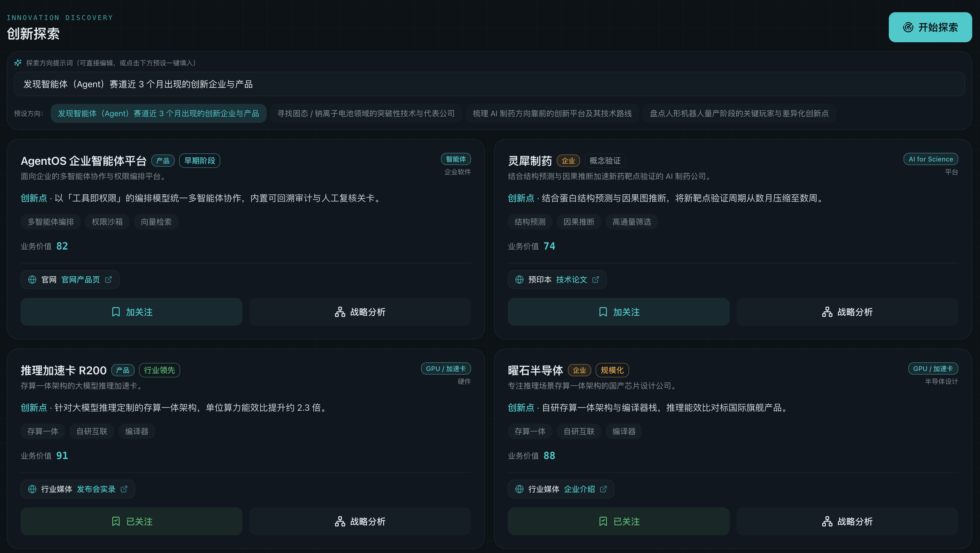Click globe icon in 推理加速卡 R200 source
The height and width of the screenshot is (553, 980).
tap(32, 489)
